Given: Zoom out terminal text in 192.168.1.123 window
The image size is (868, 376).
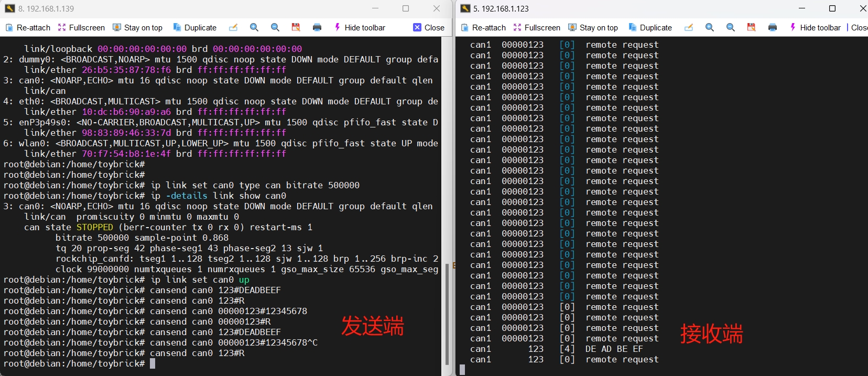Looking at the screenshot, I should point(731,27).
